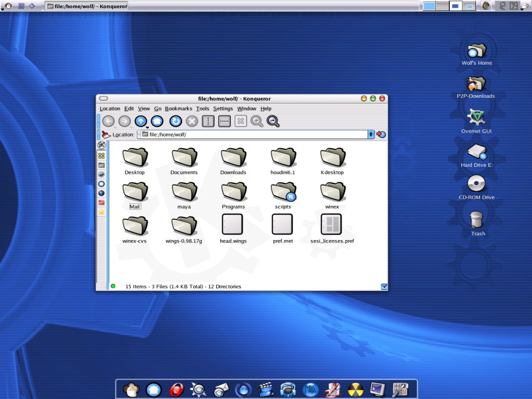Open the mail envelope icon in dock
The height and width of the screenshot is (399, 532).
point(221,390)
